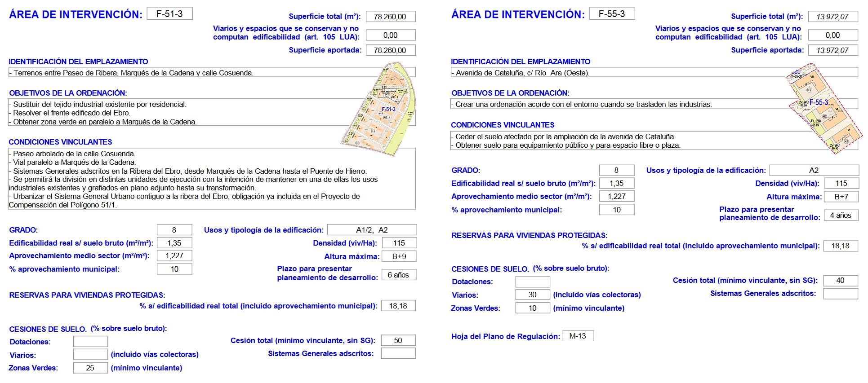Select Cesión total value 40

(841, 280)
